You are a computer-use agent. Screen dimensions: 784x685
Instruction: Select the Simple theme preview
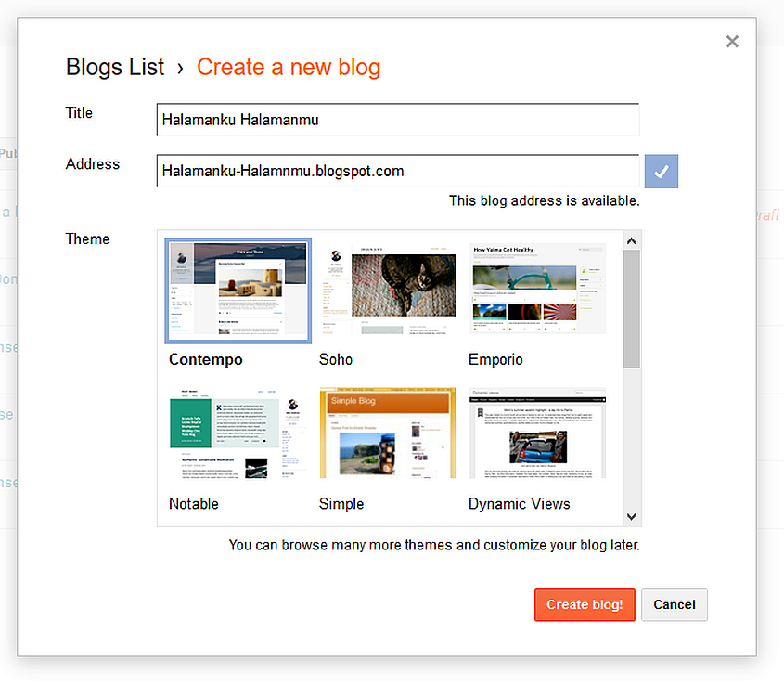click(x=387, y=432)
